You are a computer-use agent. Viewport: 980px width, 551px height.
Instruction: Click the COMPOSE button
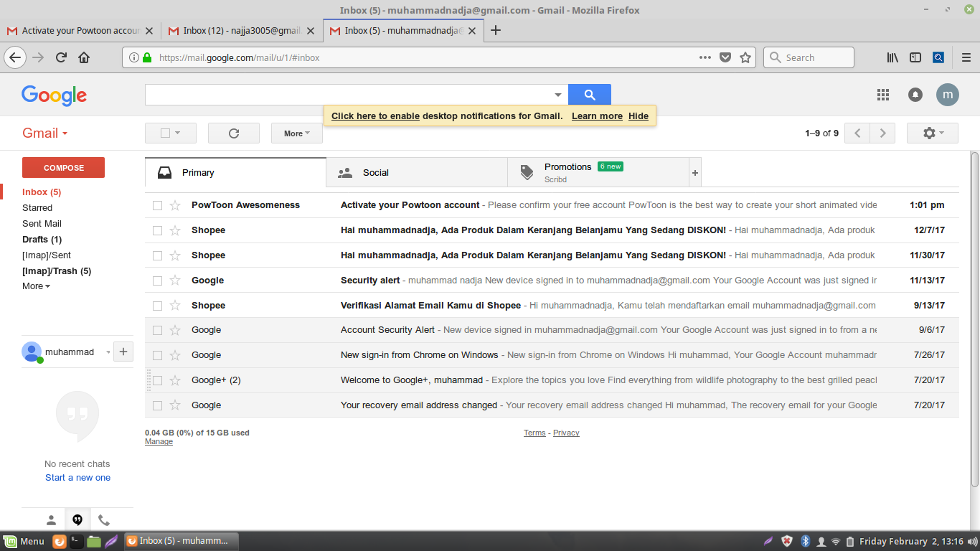click(64, 168)
